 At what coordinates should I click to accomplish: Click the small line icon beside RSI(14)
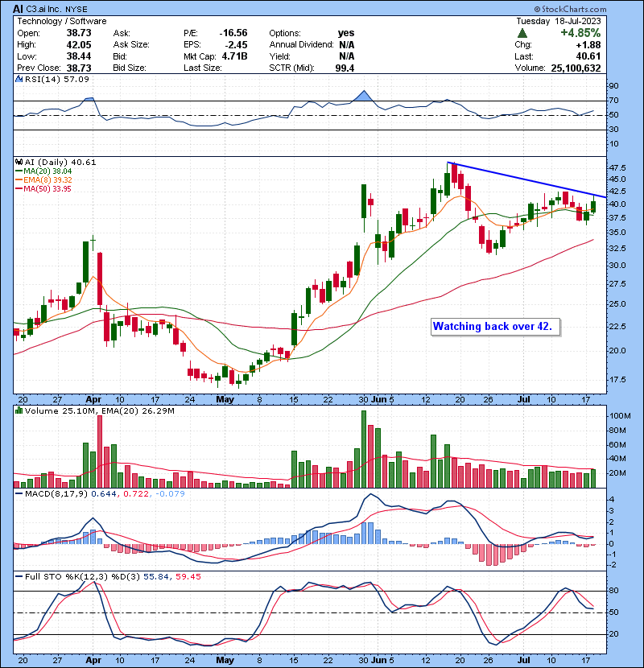point(19,79)
